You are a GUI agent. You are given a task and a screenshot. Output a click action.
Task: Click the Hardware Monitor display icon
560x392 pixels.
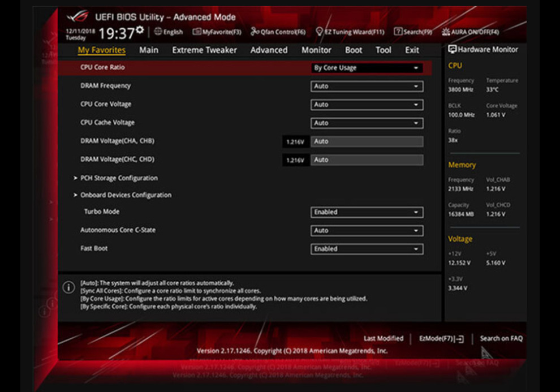(x=452, y=49)
